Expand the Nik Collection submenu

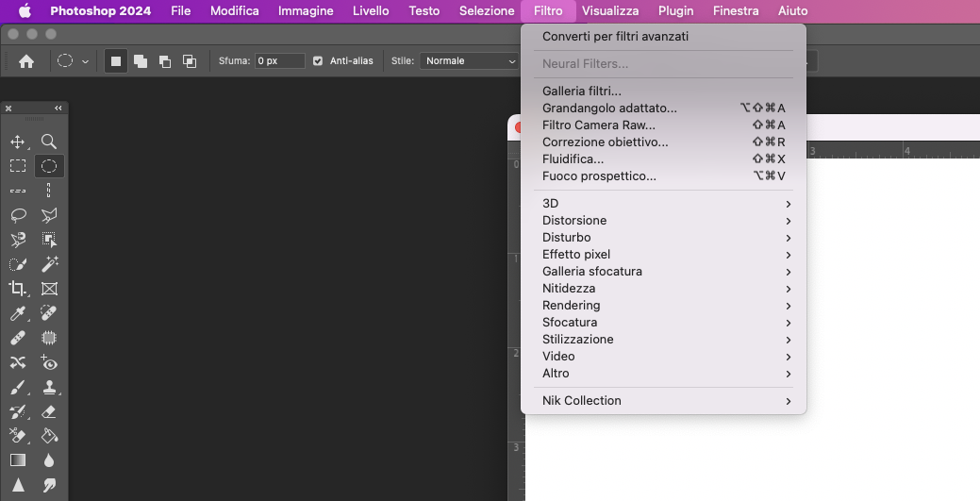(x=664, y=401)
